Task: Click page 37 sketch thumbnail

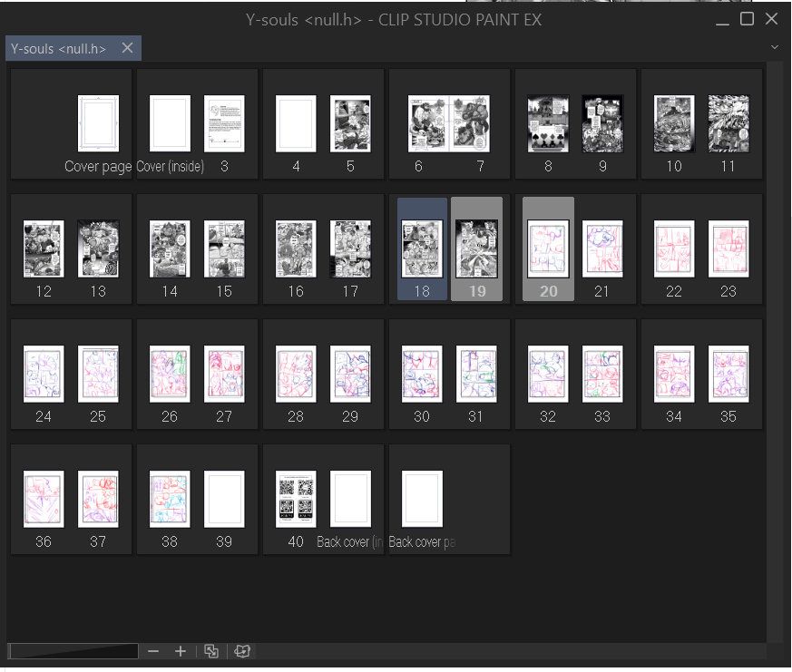Action: 98,500
